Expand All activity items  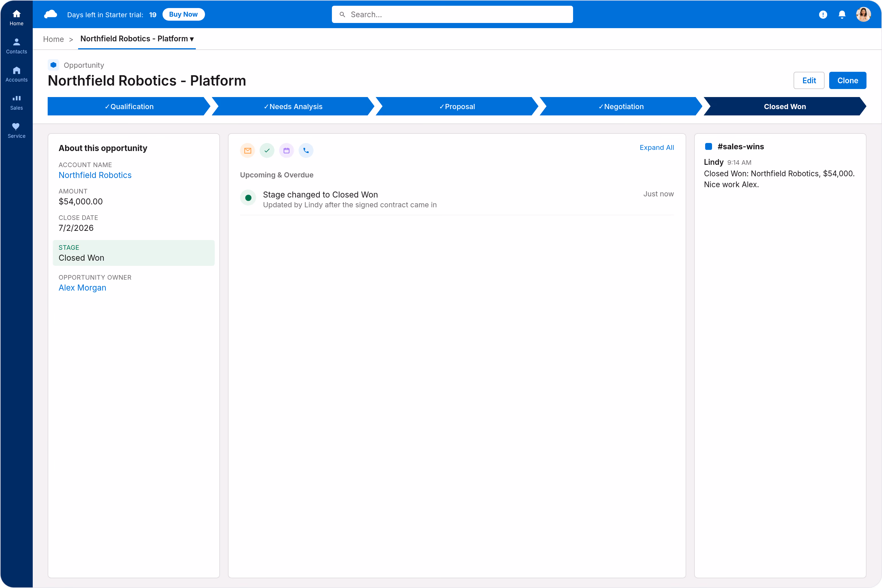click(657, 147)
